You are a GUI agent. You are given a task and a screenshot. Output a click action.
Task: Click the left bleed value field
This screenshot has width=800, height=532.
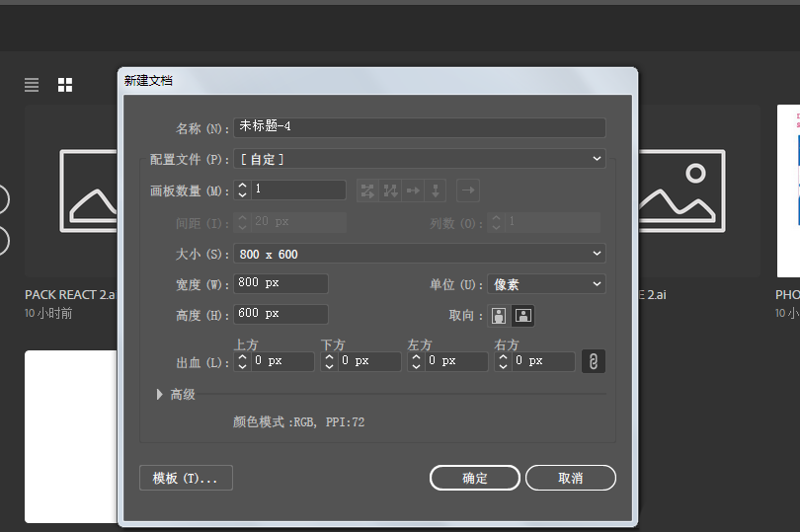click(455, 361)
